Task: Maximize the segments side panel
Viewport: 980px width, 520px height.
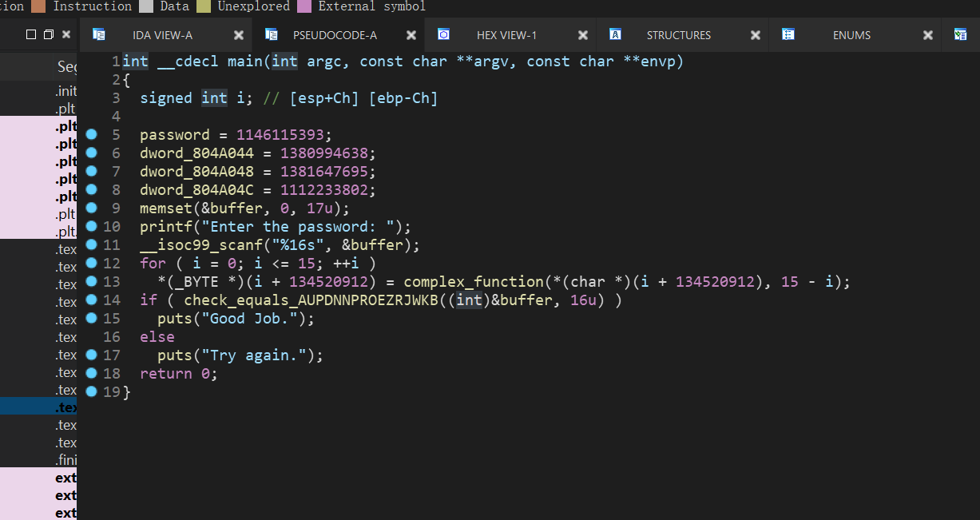Action: (31, 34)
